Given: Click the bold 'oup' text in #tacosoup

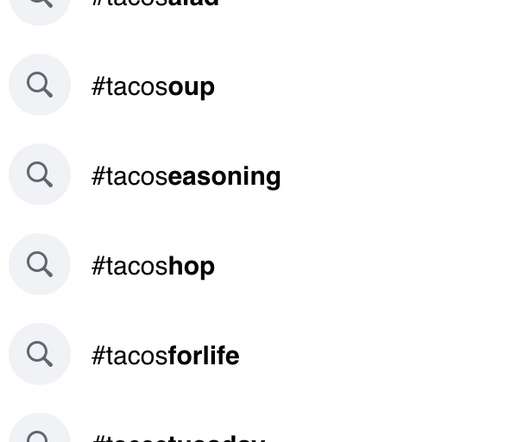Looking at the screenshot, I should coord(191,88).
